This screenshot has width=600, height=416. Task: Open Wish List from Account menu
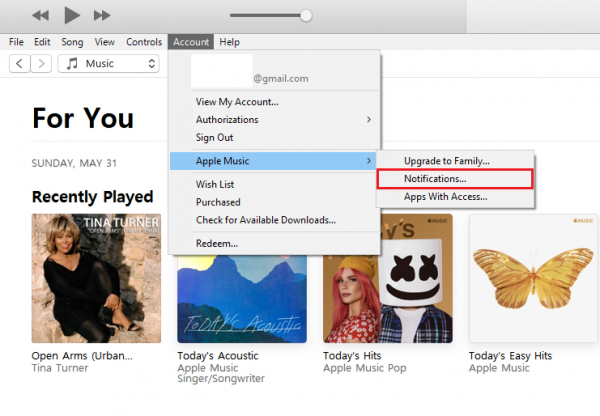pos(274,184)
